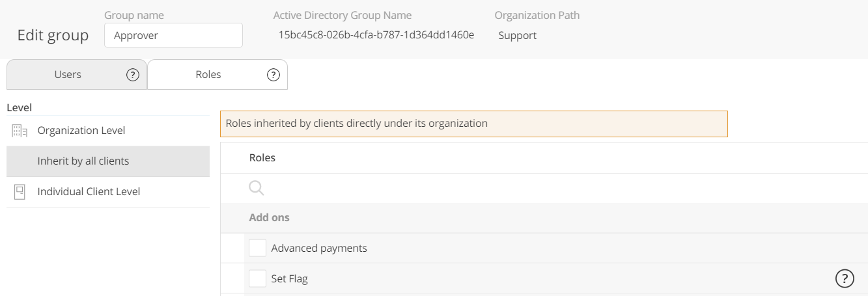Choose Inherit by all clients level
This screenshot has height=296, width=868.
[x=83, y=161]
